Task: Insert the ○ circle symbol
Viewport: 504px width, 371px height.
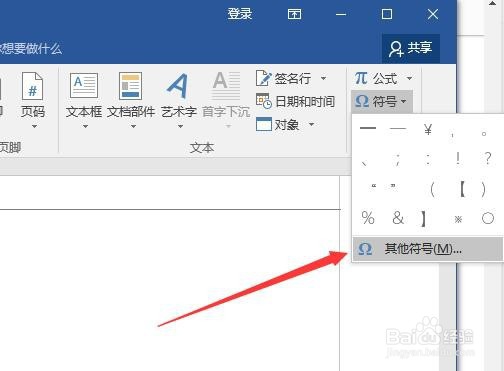Action: point(488,218)
